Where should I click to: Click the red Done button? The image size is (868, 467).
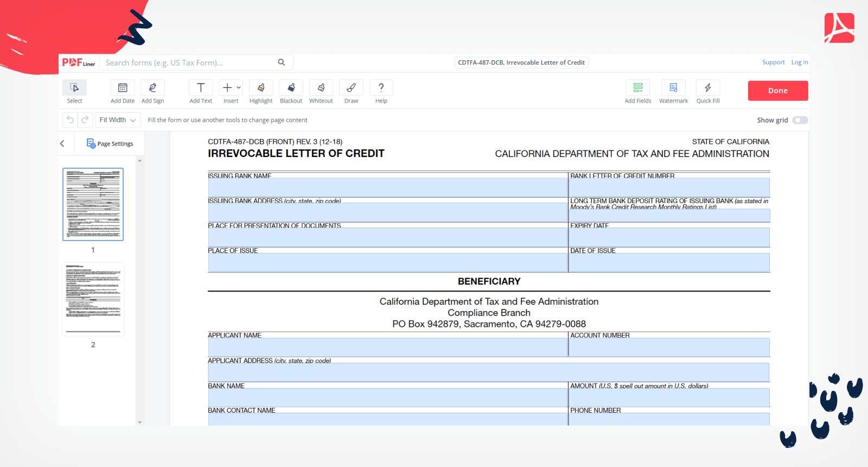click(778, 91)
